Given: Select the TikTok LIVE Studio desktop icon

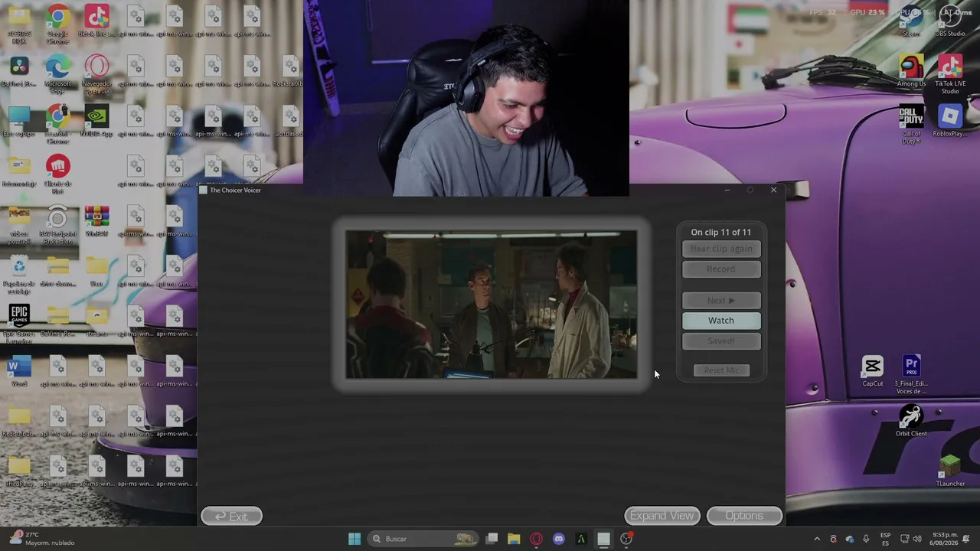Looking at the screenshot, I should (950, 74).
